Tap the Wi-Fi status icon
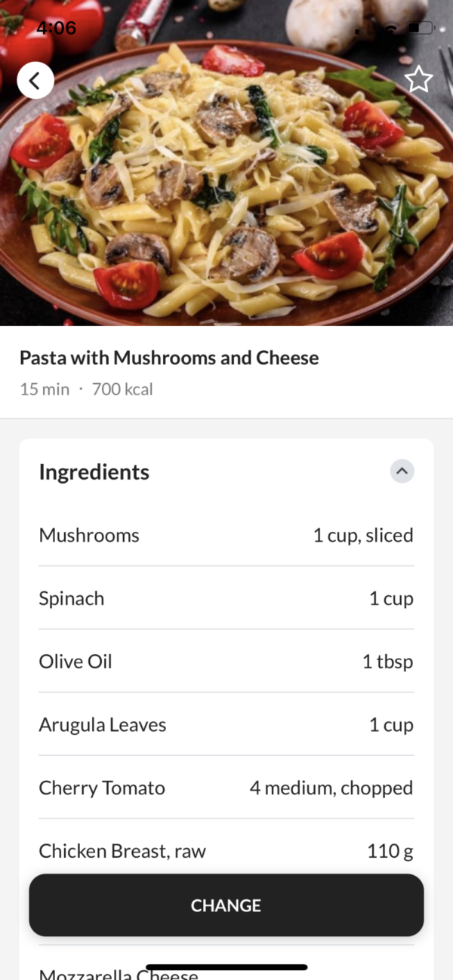The height and width of the screenshot is (980, 453). coord(390,29)
